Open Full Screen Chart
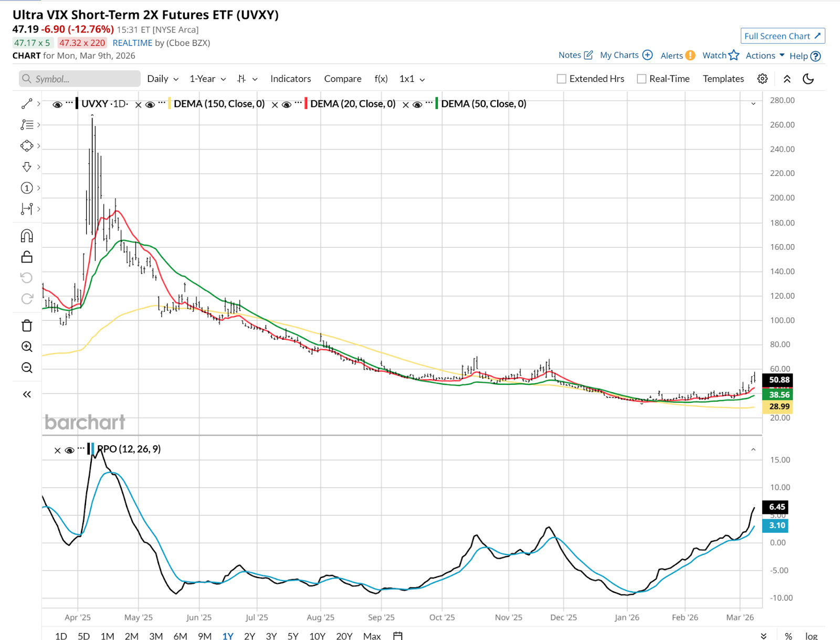The image size is (840, 640). coord(783,36)
